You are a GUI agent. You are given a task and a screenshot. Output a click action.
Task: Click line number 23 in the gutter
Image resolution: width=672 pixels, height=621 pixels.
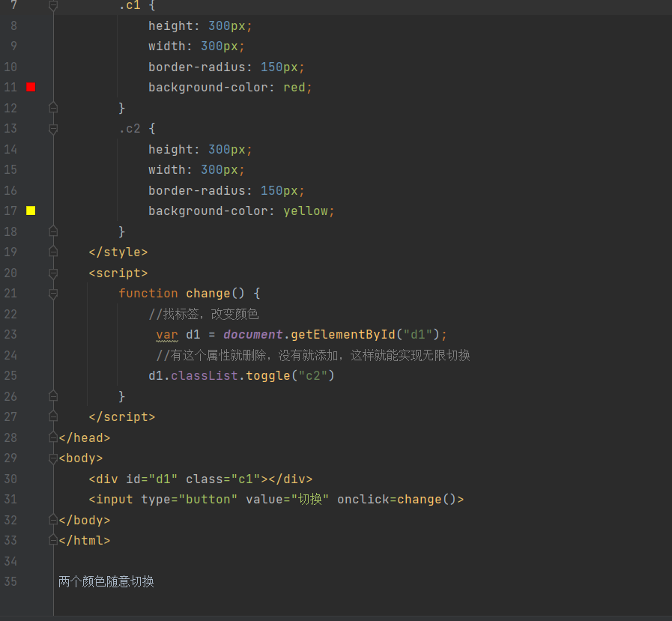(10, 334)
